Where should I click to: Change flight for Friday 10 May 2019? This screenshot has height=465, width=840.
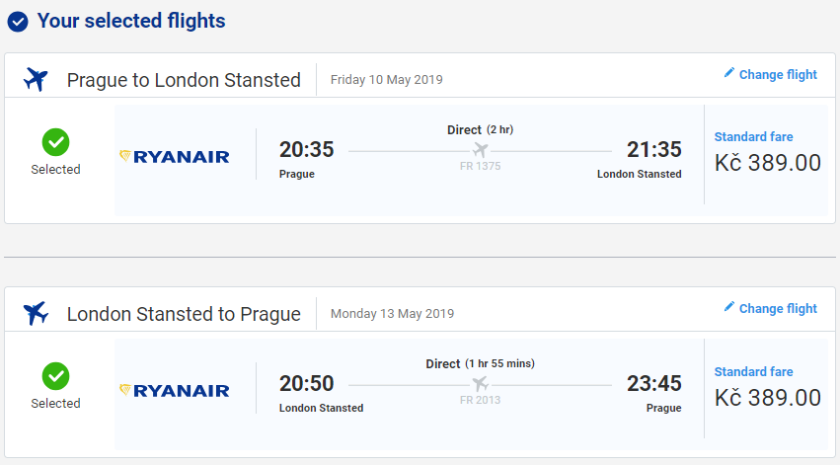[x=777, y=75]
